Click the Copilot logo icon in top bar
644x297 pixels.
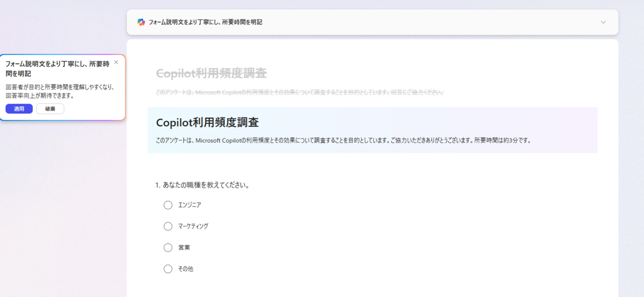[141, 22]
